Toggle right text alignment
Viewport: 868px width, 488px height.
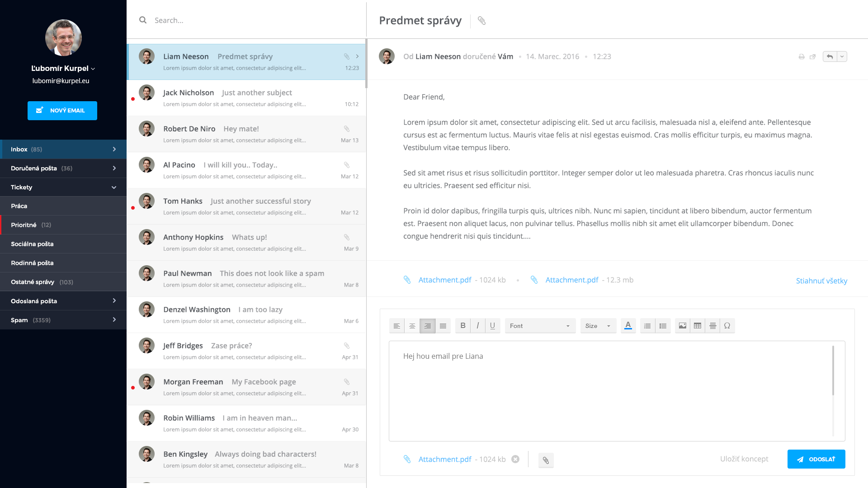pos(427,326)
